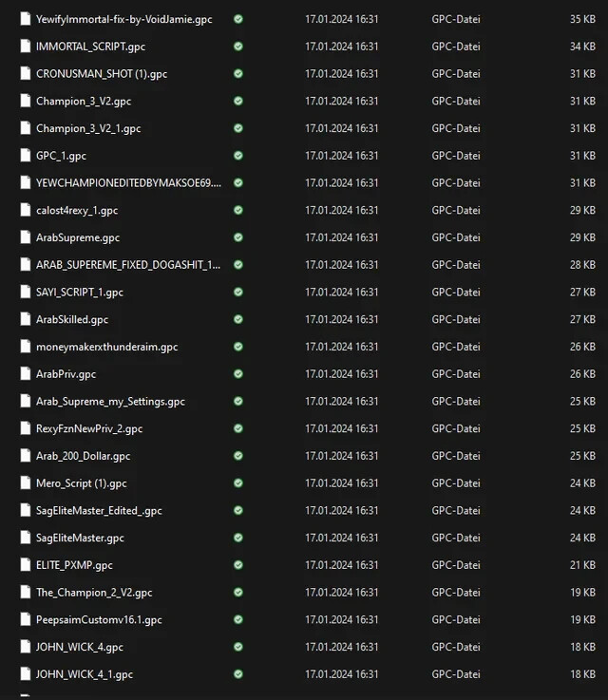Click the green sync status icon for GPC_1.gpc
The image size is (608, 700).
(238, 156)
